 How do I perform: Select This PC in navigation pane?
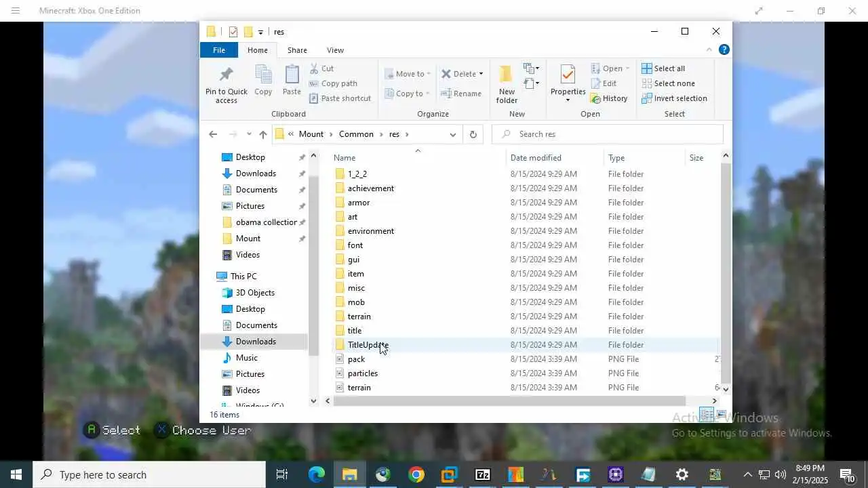coord(243,277)
